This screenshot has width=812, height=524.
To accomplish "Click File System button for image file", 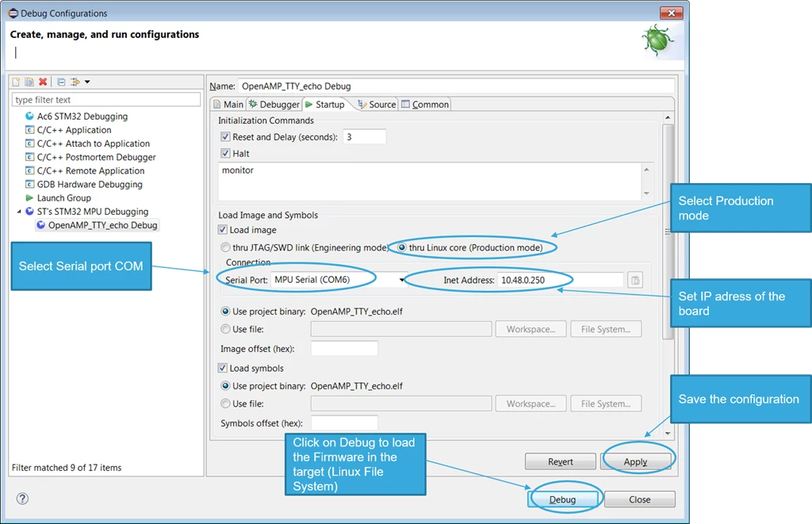I will pos(606,329).
